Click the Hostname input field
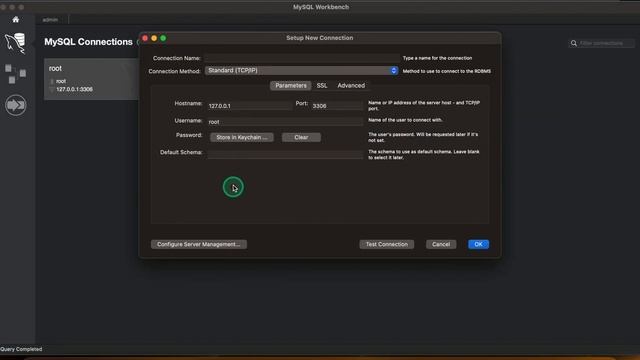640x360 pixels. coord(249,106)
